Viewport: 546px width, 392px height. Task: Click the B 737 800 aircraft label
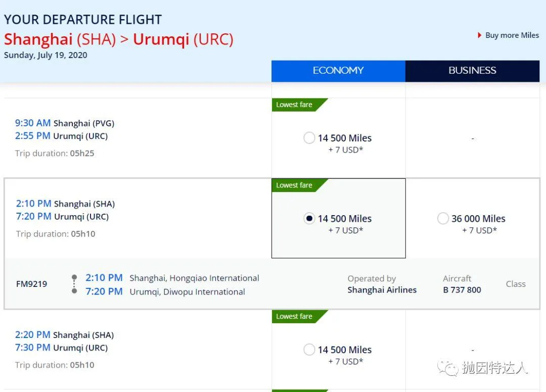click(462, 290)
